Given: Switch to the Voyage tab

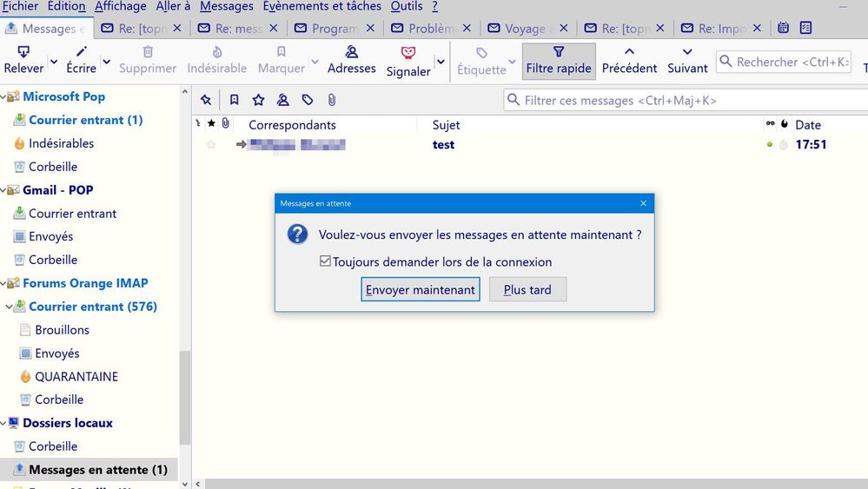Looking at the screenshot, I should click(x=526, y=29).
